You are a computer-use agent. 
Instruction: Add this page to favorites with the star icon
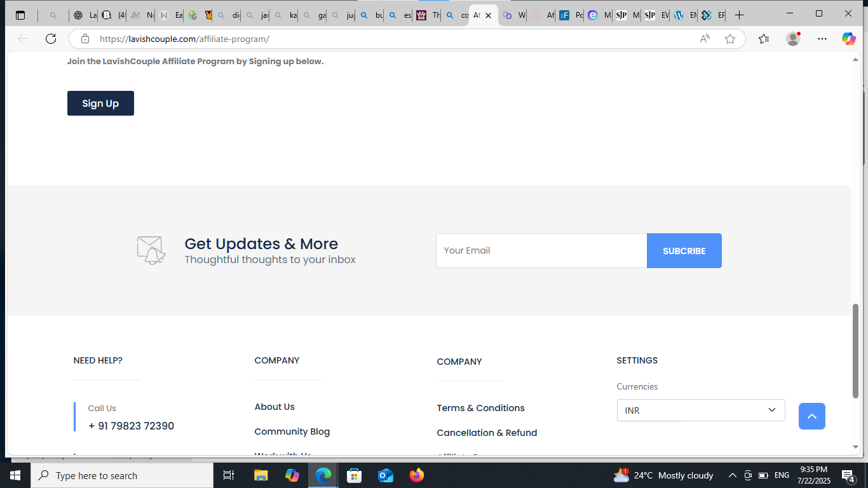pyautogui.click(x=730, y=39)
